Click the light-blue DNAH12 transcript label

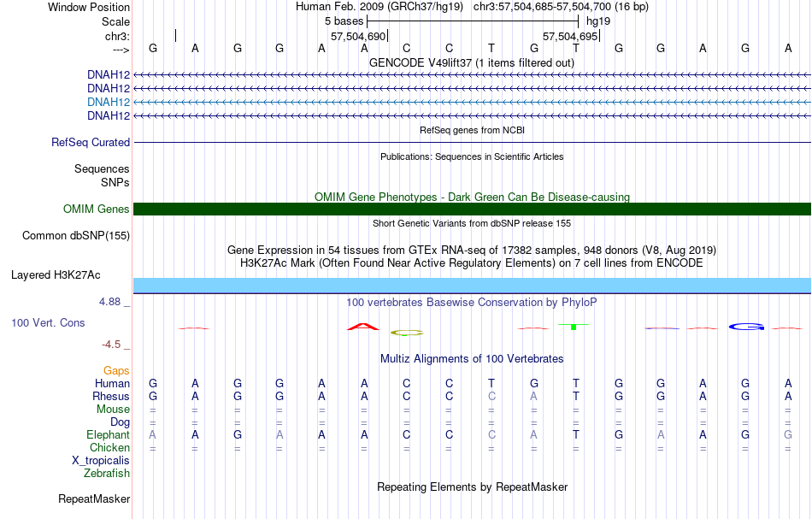point(109,102)
